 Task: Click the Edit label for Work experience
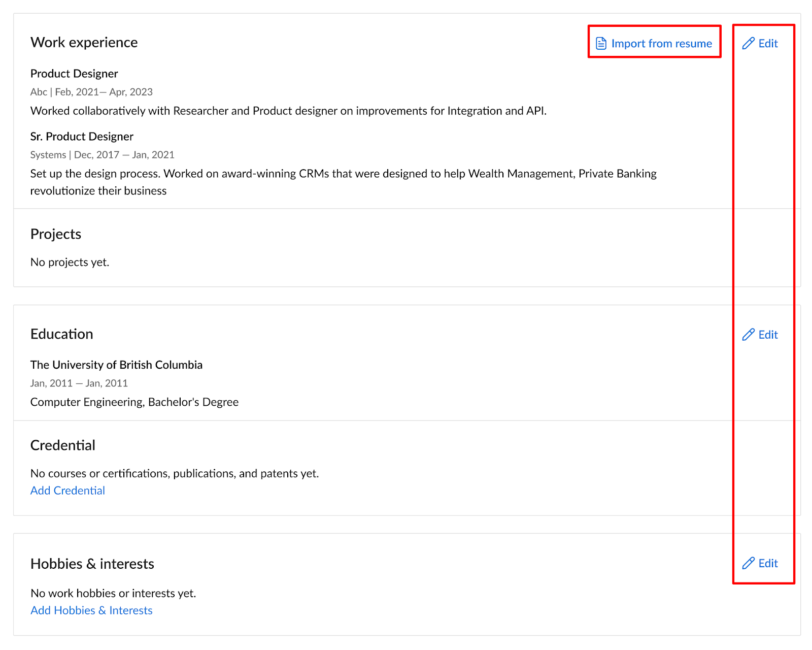coord(768,44)
